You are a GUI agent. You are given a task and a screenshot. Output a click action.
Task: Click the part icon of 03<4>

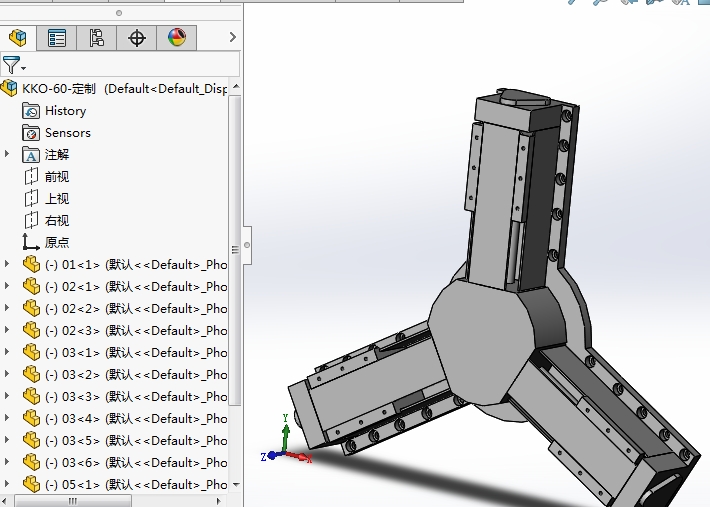tap(31, 418)
